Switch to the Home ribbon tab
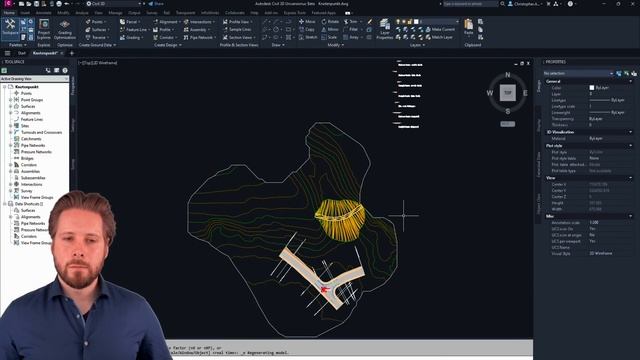 pyautogui.click(x=9, y=13)
